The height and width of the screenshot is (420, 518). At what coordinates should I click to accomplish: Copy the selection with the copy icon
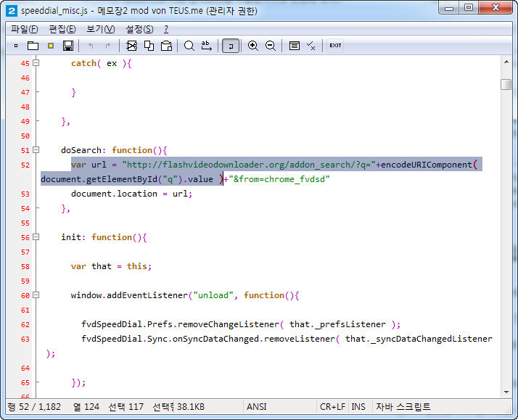coord(149,46)
